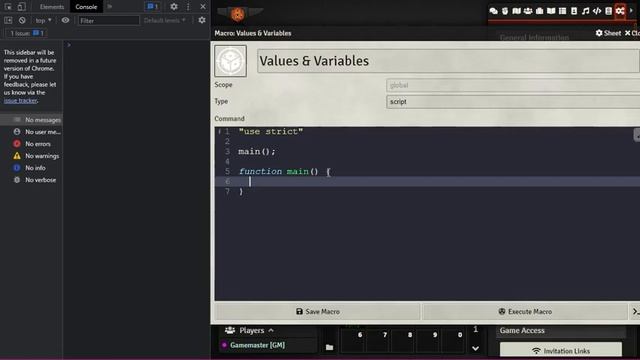Open the Chat Log sidebar tab

pos(493,11)
